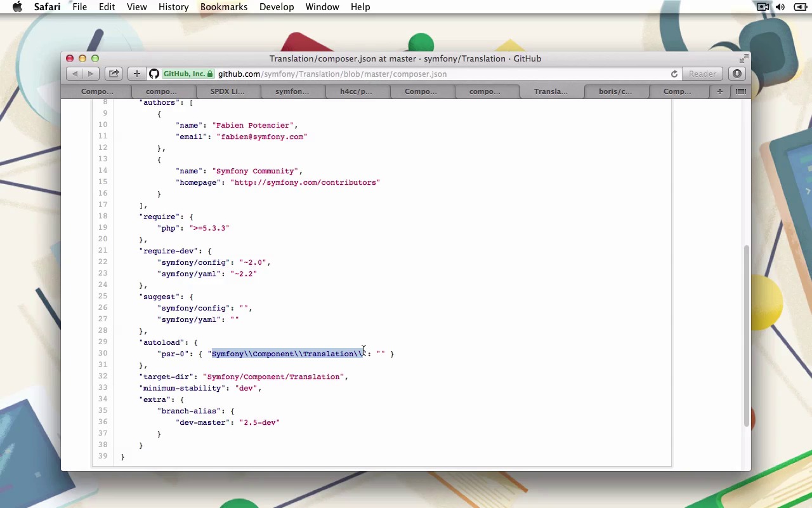This screenshot has height=508, width=812.
Task: Click the "psr-0" key
Action: 173,354
